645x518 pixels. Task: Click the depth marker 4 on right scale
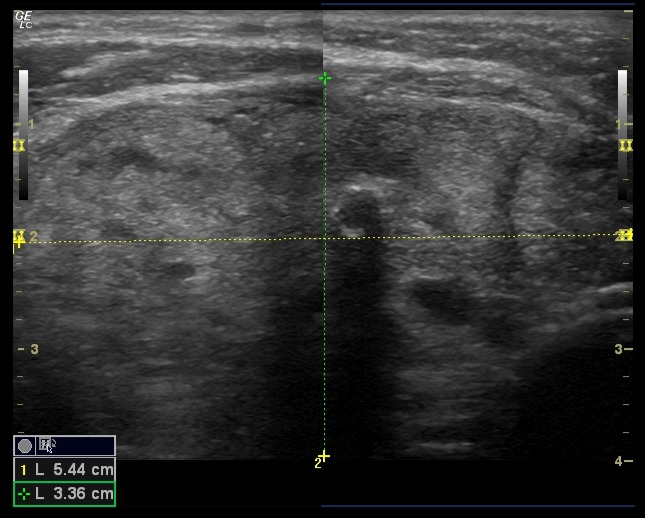click(618, 461)
